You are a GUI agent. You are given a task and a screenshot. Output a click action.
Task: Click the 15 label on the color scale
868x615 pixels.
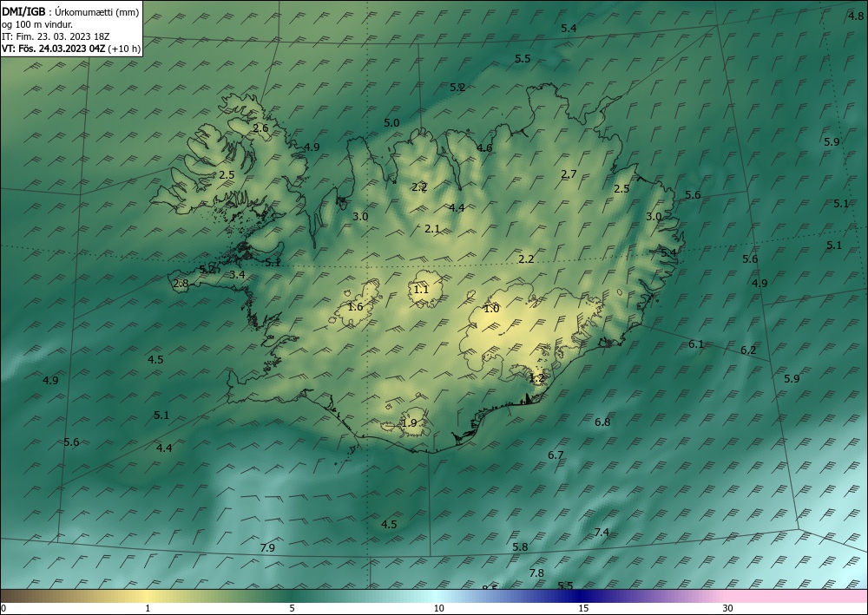(x=583, y=608)
